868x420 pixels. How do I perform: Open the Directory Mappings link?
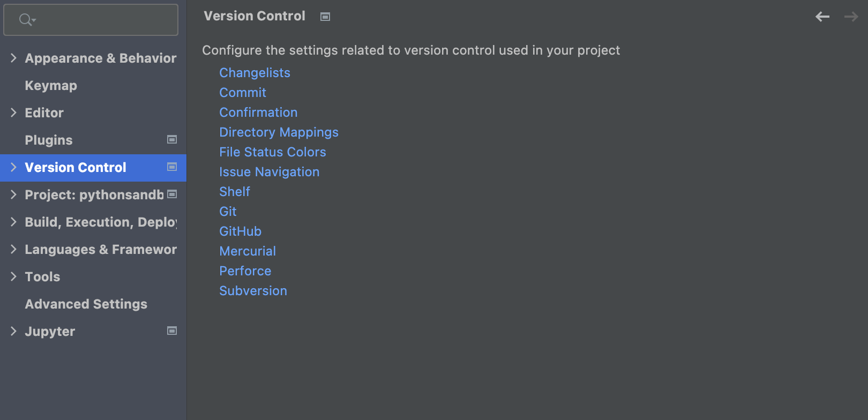279,132
